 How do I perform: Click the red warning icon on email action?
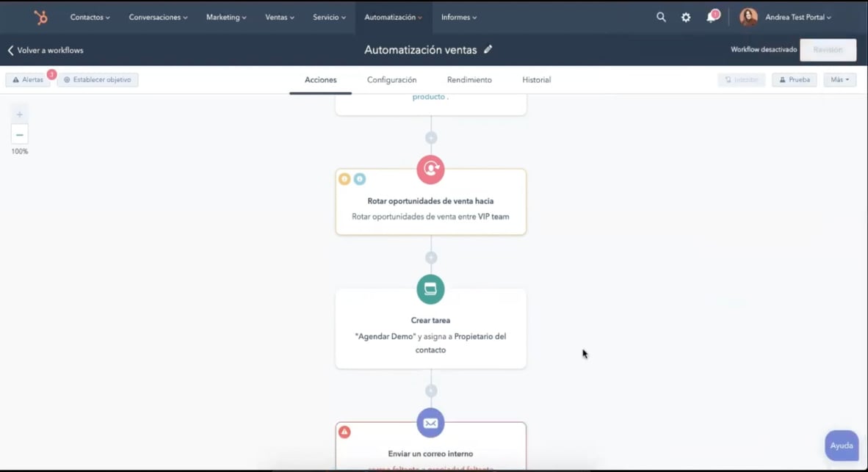pyautogui.click(x=344, y=432)
